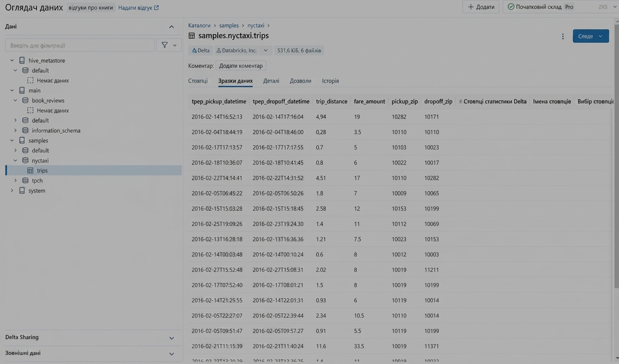
Task: Go to nyctaxi breadcrumb link
Action: (x=256, y=26)
